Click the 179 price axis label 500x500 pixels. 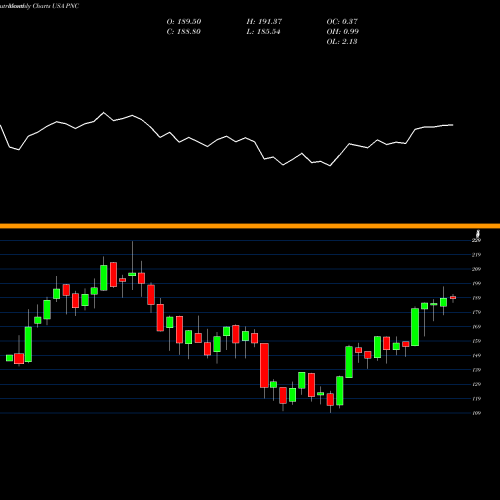point(477,312)
